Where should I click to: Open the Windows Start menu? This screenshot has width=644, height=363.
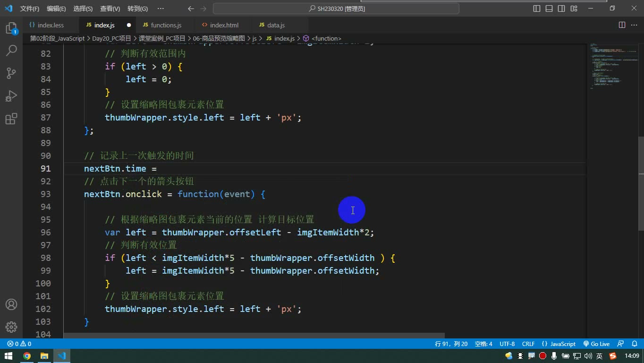coord(9,356)
